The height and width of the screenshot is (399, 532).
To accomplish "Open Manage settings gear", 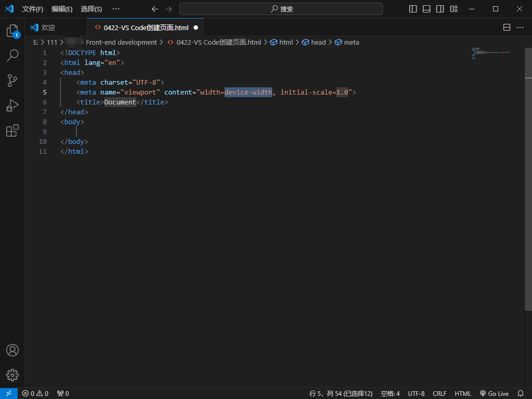I will [x=12, y=375].
